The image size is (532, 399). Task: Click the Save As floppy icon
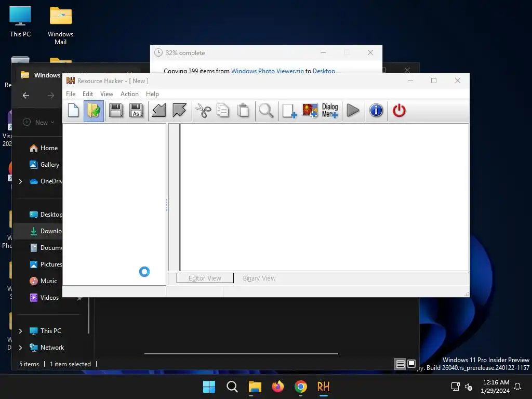tap(137, 111)
